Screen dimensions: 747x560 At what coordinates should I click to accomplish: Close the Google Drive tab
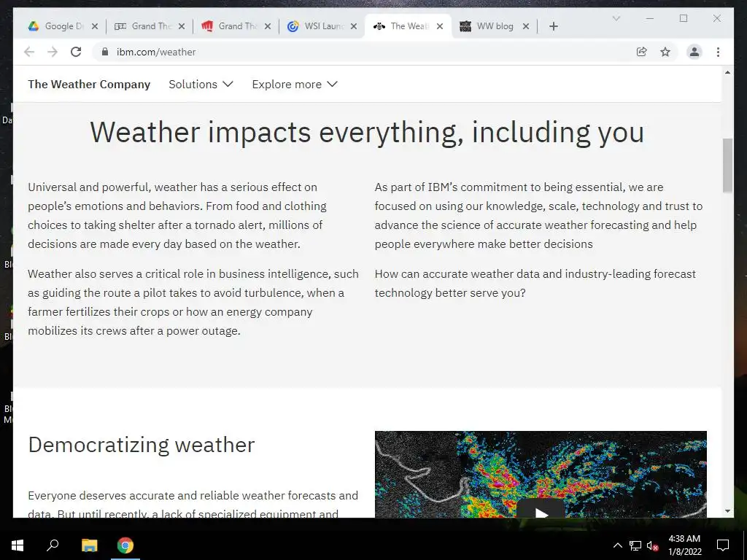pos(95,26)
